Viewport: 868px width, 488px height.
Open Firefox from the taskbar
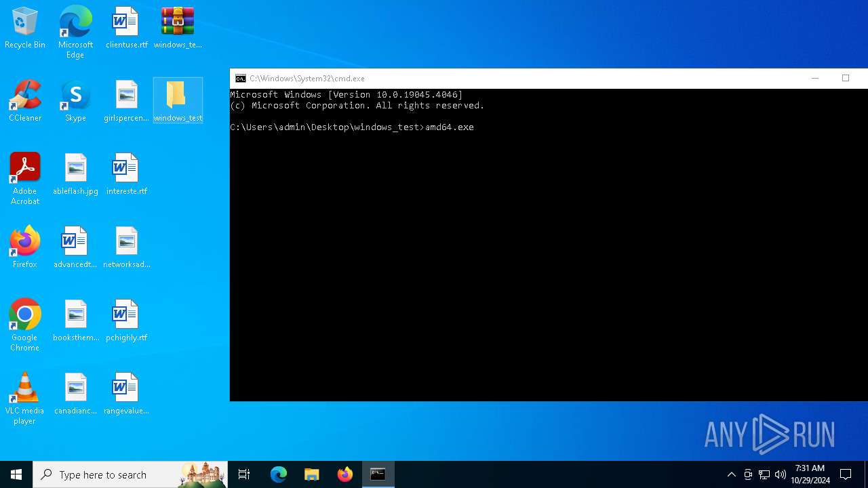point(345,474)
